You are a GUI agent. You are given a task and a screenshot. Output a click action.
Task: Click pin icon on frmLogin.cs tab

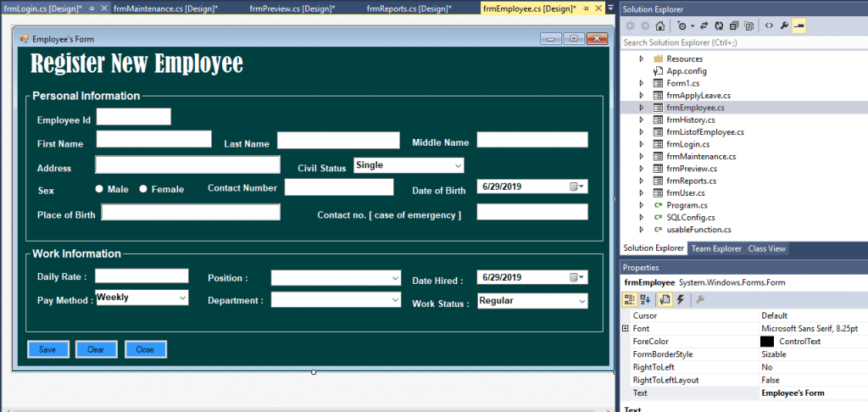pyautogui.click(x=92, y=8)
